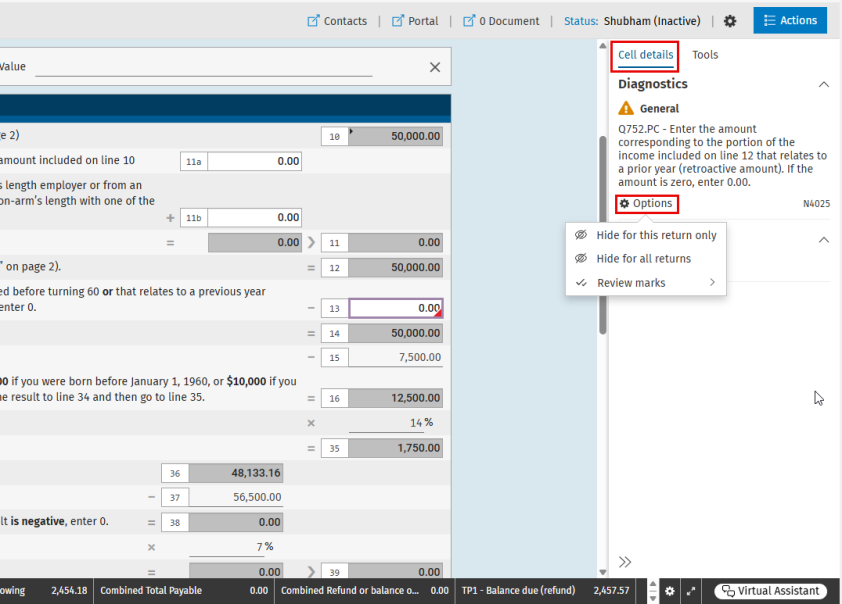Select Hide for this return only
The image size is (842, 604).
pyautogui.click(x=656, y=235)
